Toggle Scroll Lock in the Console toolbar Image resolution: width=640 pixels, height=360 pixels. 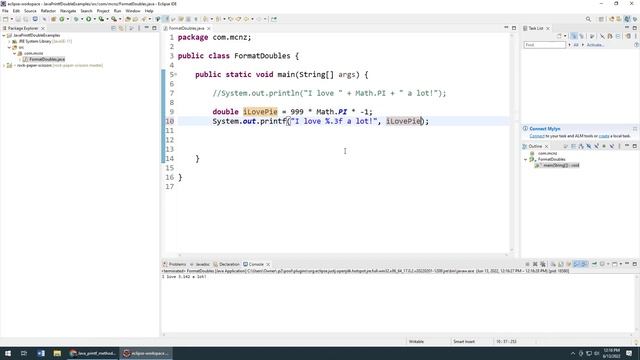pos(561,264)
